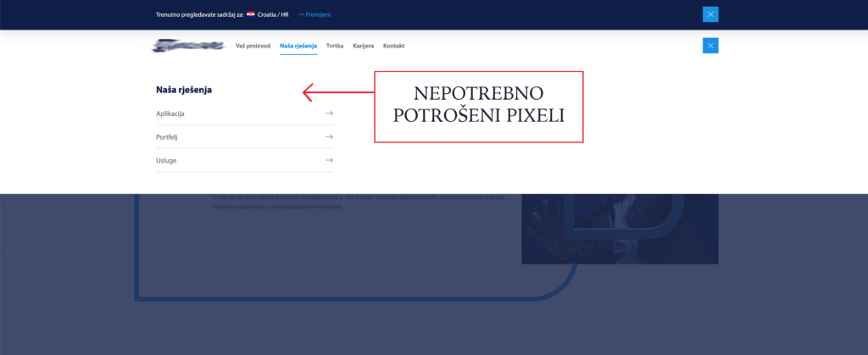Open the Kontakt page
The height and width of the screenshot is (355, 868).
(x=394, y=46)
